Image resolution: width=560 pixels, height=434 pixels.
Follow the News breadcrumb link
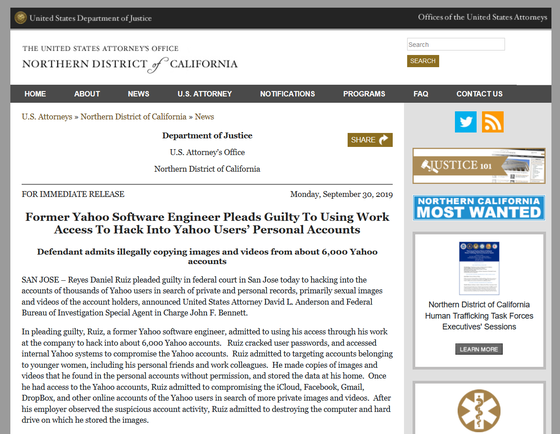[x=204, y=117]
